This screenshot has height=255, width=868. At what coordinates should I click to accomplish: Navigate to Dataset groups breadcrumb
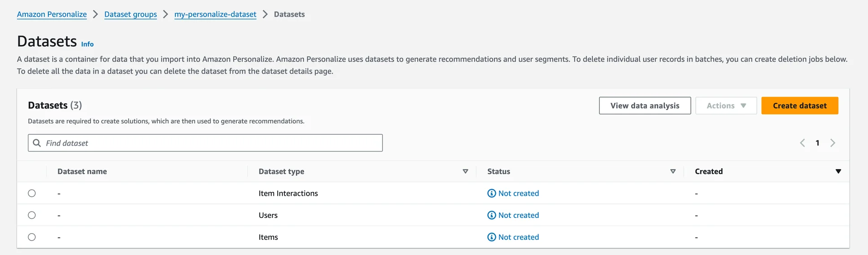tap(130, 14)
